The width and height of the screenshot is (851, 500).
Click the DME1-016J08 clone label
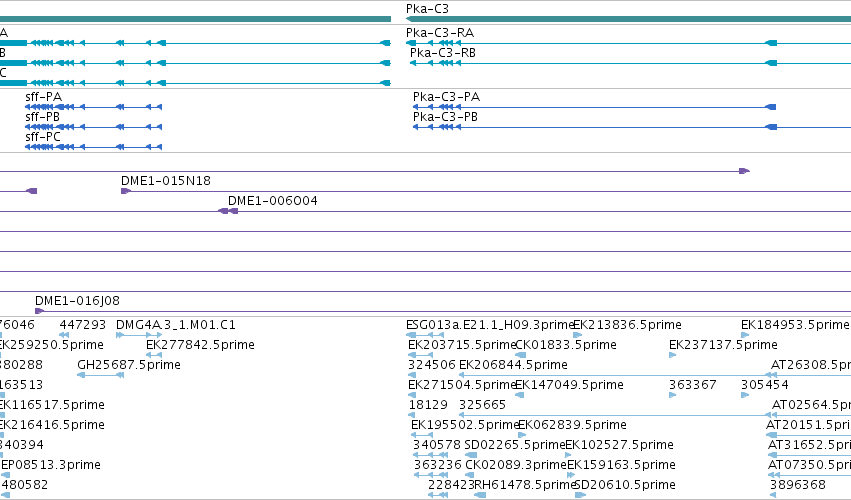(77, 301)
